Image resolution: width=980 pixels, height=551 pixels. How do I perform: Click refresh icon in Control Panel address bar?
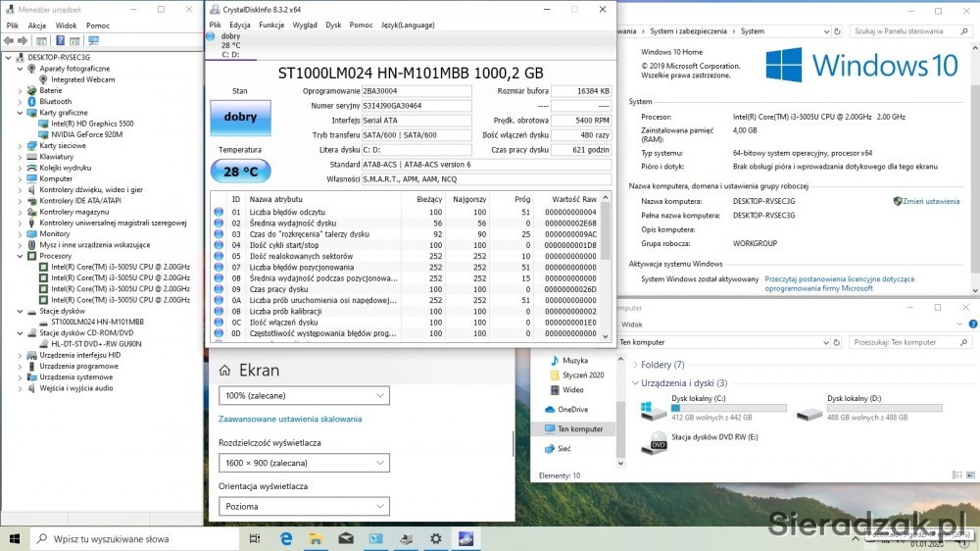[x=838, y=31]
